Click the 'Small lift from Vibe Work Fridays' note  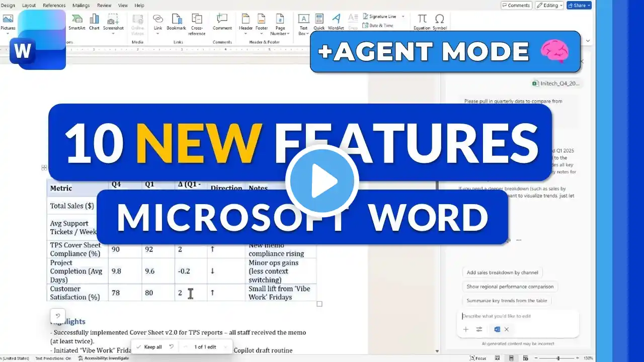pyautogui.click(x=281, y=293)
